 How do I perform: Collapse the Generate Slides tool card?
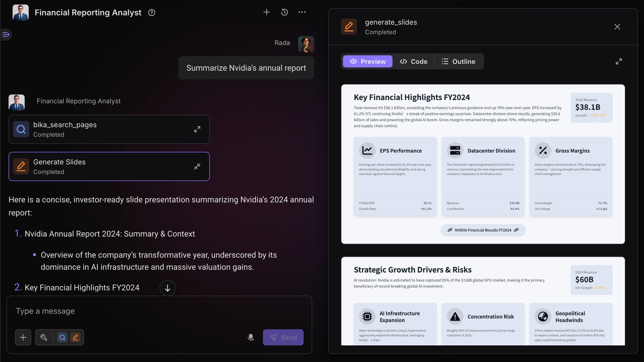click(197, 166)
